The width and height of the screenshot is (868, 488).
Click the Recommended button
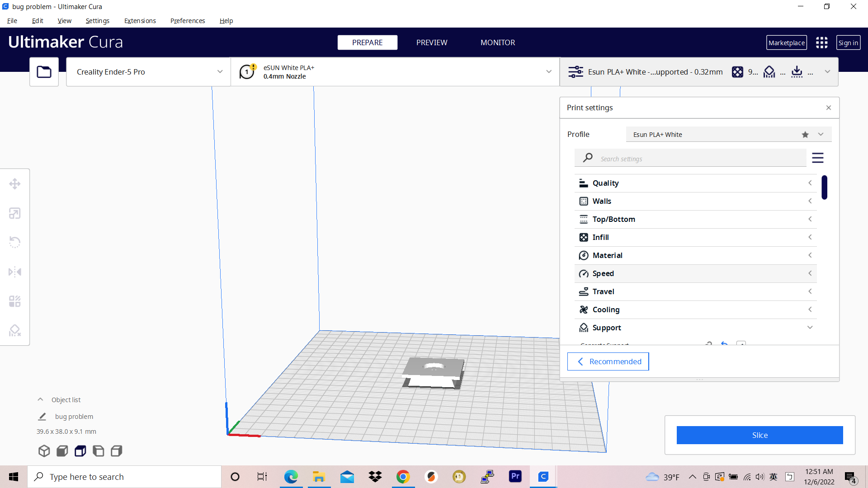tap(608, 361)
